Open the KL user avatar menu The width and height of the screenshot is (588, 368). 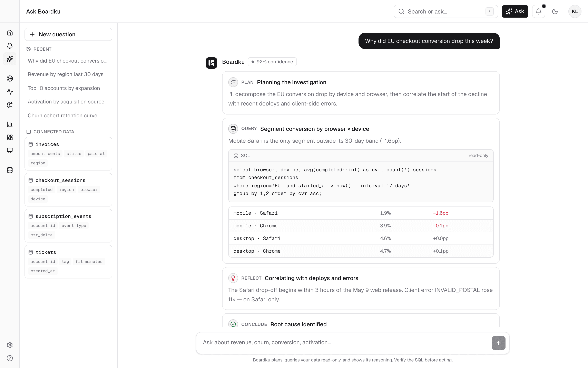click(x=575, y=11)
